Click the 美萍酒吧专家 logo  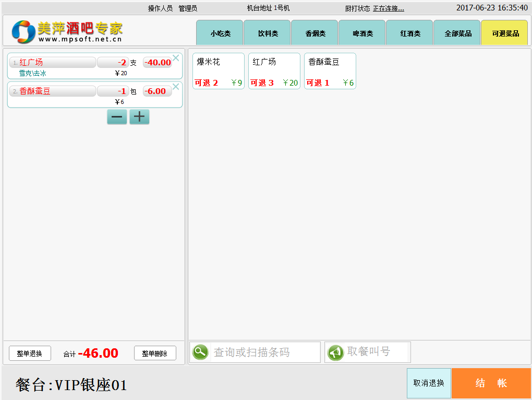coord(68,31)
